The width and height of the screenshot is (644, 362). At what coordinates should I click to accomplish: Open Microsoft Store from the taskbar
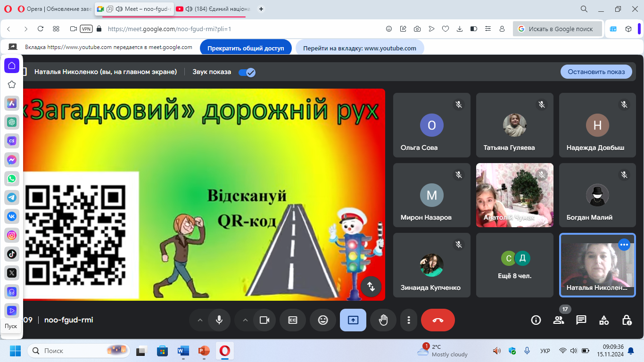click(x=162, y=351)
